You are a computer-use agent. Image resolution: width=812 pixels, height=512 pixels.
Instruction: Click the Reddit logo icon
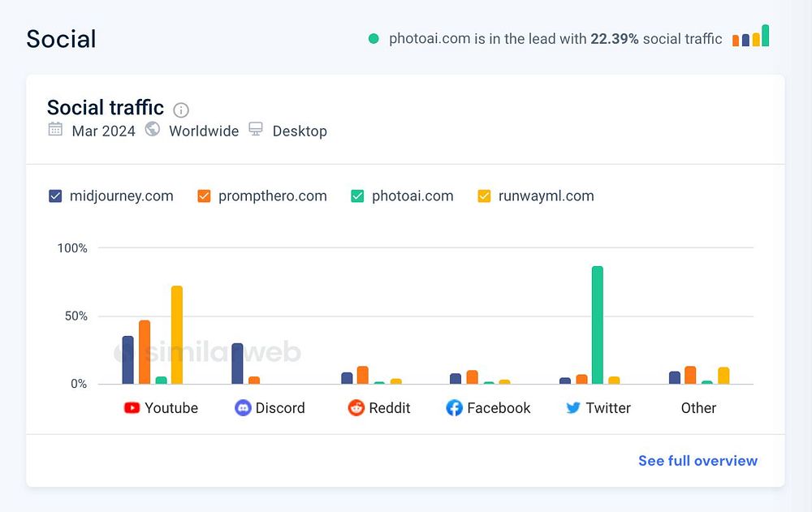tap(356, 407)
